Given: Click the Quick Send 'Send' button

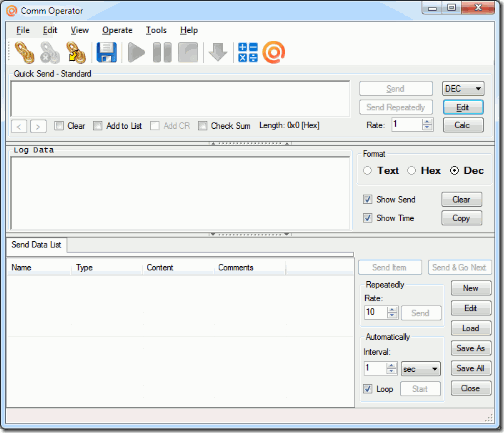Looking at the screenshot, I should coord(396,89).
